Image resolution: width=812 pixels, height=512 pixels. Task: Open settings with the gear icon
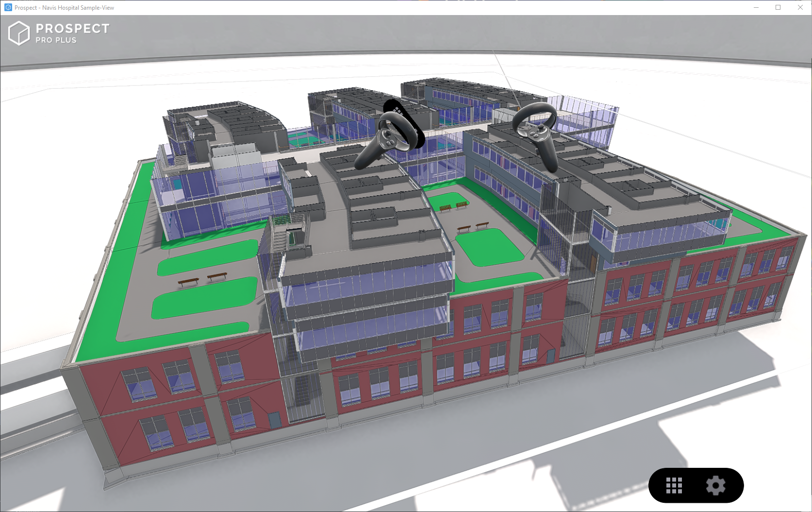[716, 485]
